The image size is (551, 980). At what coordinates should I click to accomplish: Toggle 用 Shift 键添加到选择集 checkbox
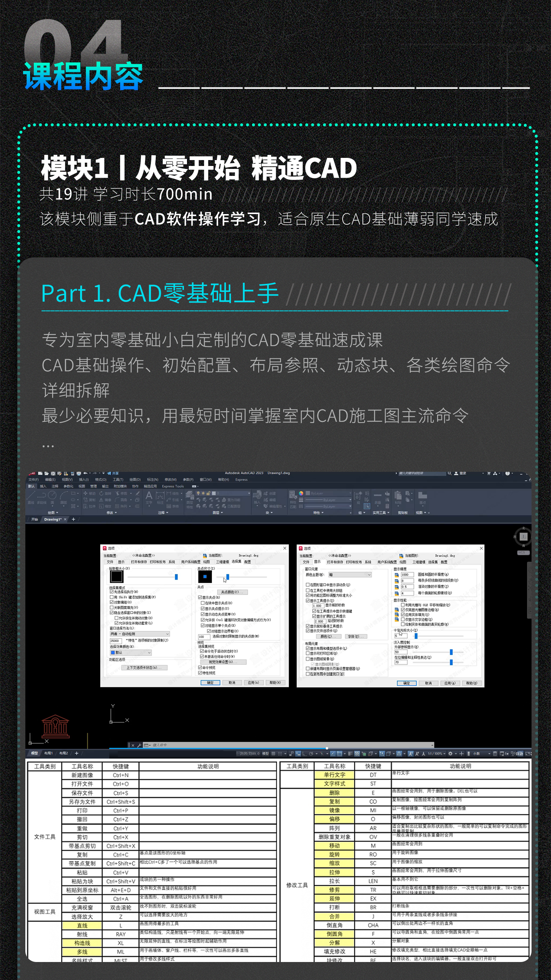(x=112, y=597)
